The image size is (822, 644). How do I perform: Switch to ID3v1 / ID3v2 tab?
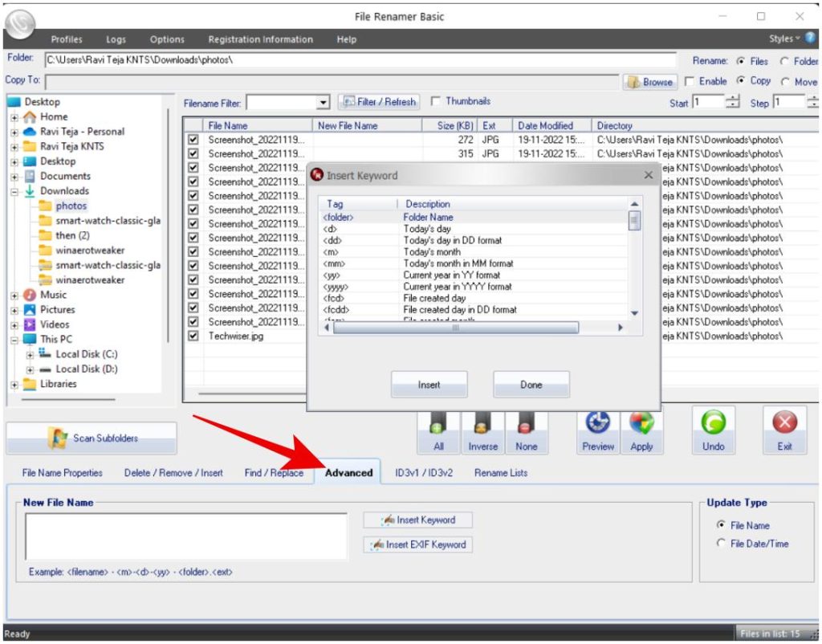pyautogui.click(x=424, y=472)
